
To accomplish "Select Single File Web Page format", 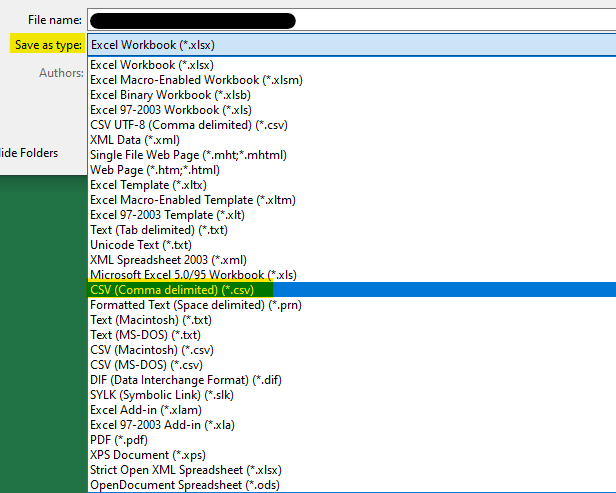I will pos(188,155).
